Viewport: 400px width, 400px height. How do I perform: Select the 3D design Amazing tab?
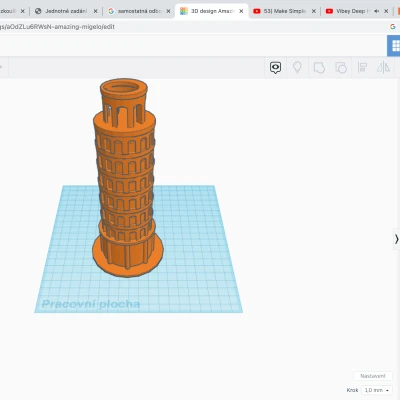pyautogui.click(x=212, y=11)
